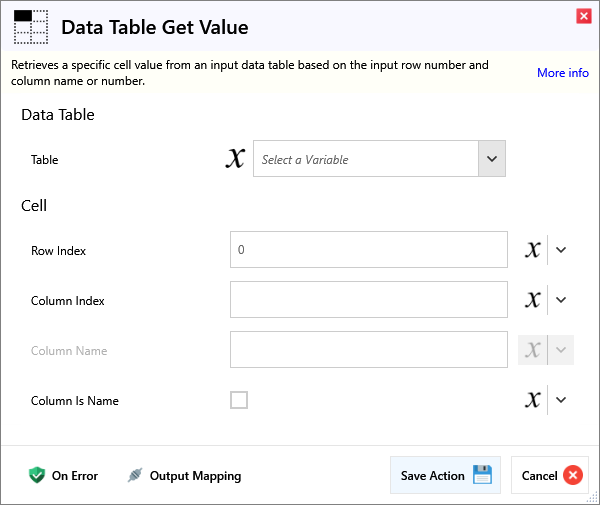
Task: Click in the Column Index input field
Action: [x=368, y=300]
